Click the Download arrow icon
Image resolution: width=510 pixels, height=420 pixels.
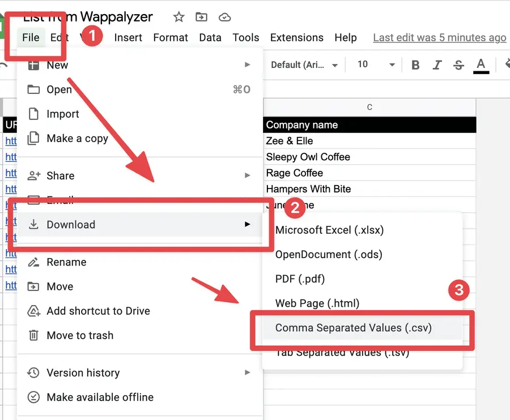[33, 224]
